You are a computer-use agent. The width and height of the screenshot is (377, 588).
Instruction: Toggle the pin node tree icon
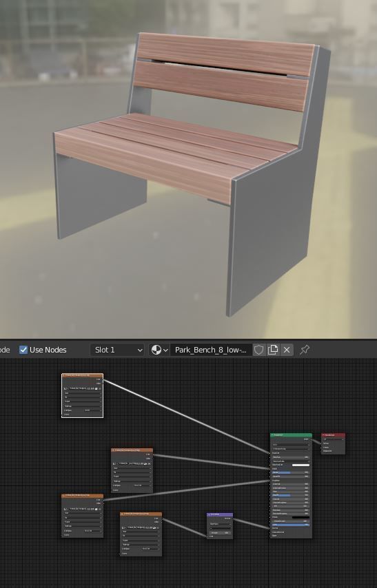click(x=304, y=350)
